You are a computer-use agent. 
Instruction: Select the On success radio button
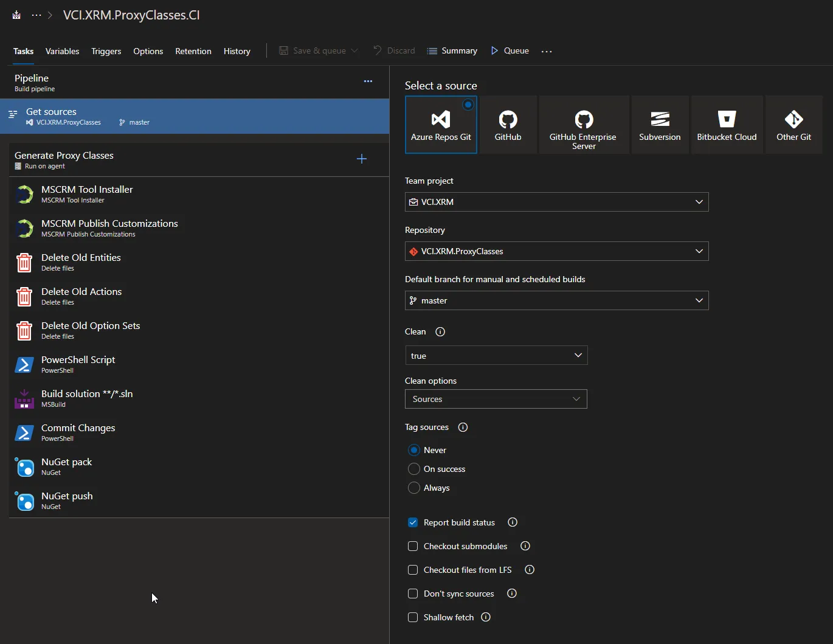[414, 469]
